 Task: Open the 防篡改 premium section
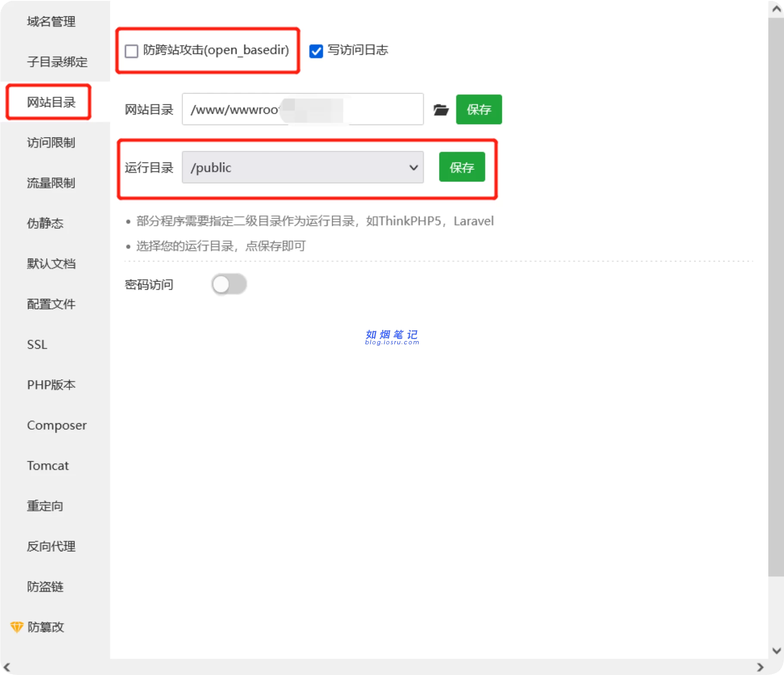(46, 627)
